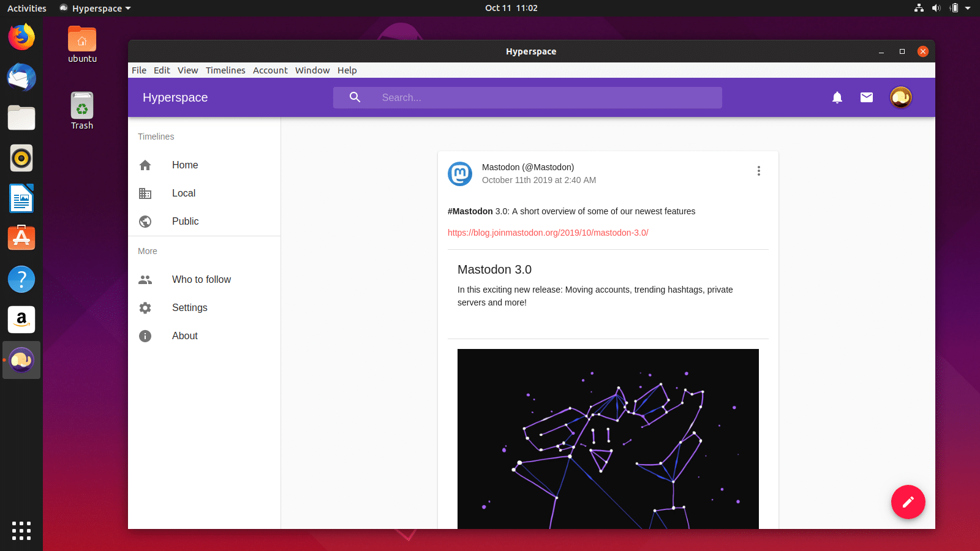
Task: Show Applications grid in dock
Action: 21,531
